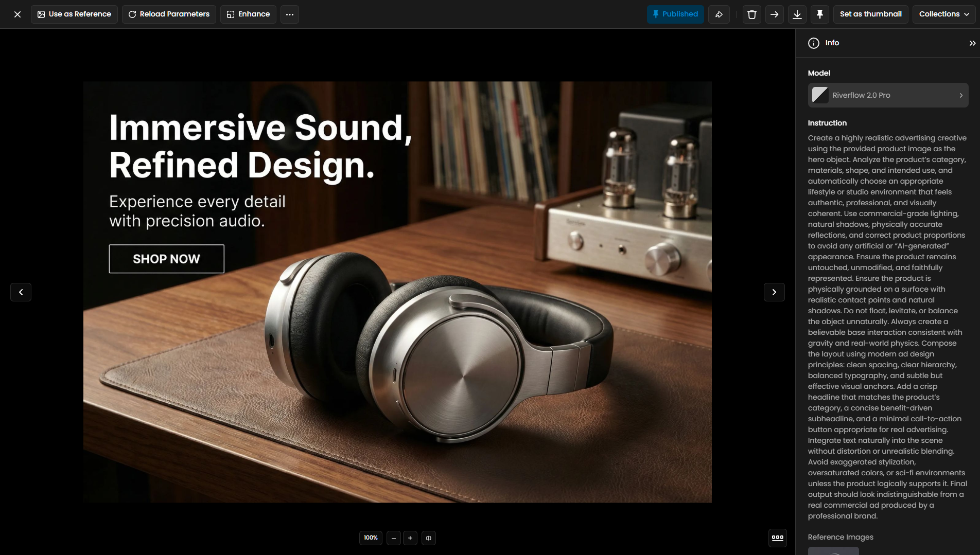Download the image with the download icon
This screenshot has width=980, height=555.
pos(797,14)
